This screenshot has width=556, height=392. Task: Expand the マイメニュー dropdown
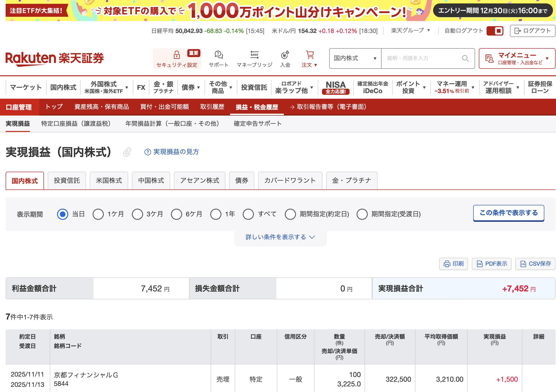click(517, 58)
